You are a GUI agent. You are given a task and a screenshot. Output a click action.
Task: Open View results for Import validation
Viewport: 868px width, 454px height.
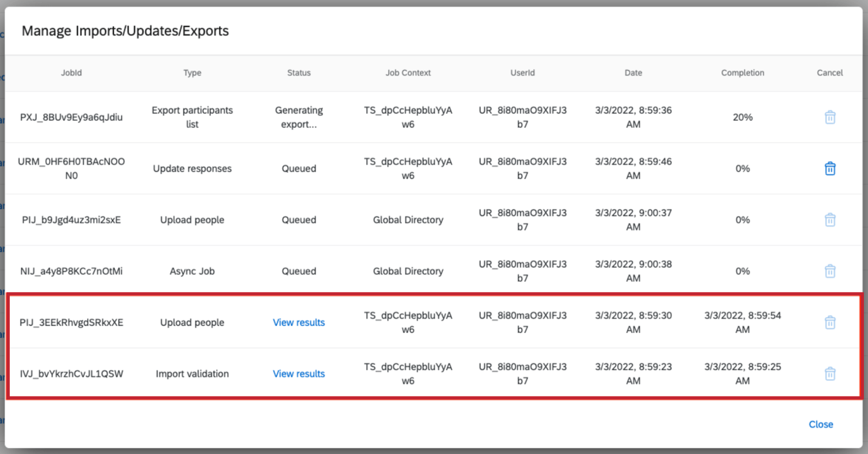pyautogui.click(x=299, y=374)
